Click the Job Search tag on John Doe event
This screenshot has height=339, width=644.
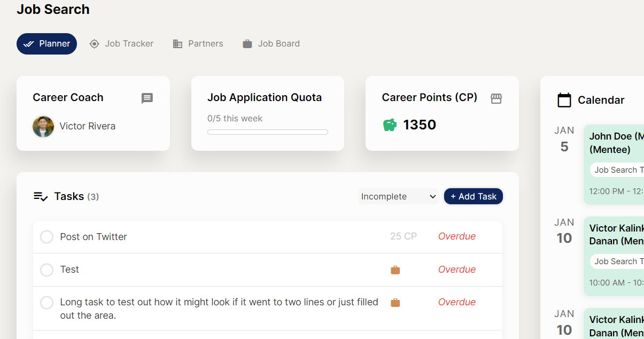click(617, 170)
